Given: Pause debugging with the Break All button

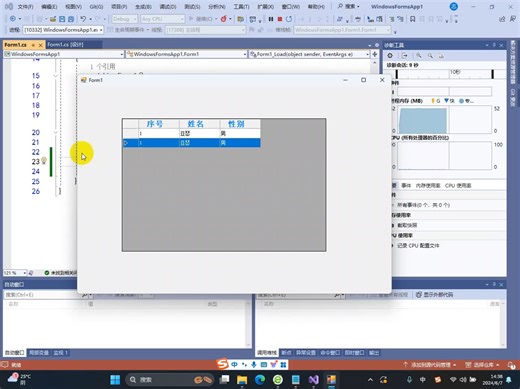Looking at the screenshot, I should tap(271, 19).
